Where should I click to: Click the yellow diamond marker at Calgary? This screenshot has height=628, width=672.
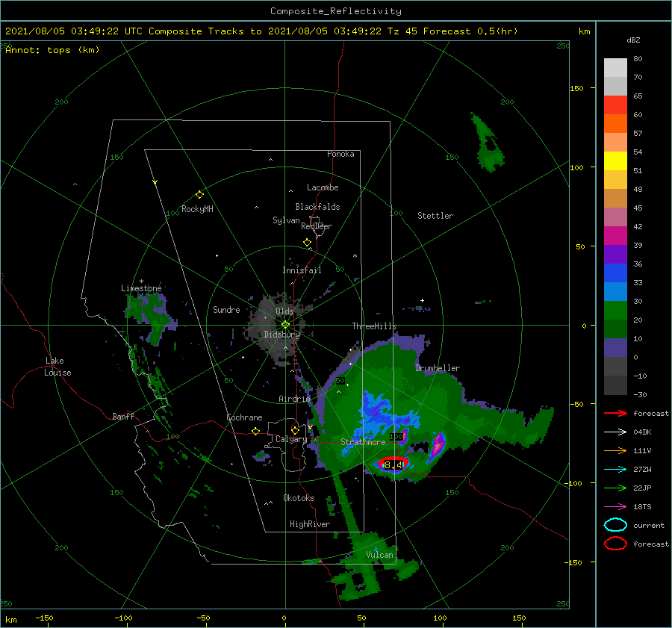point(295,430)
